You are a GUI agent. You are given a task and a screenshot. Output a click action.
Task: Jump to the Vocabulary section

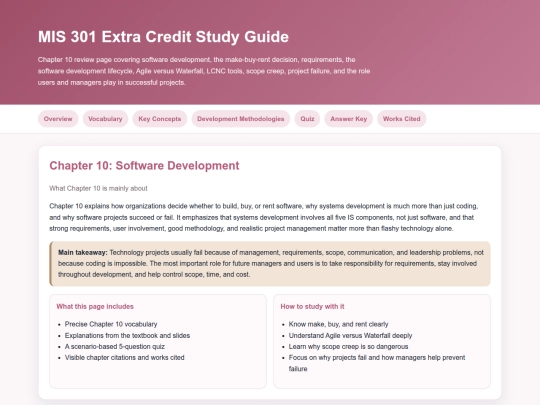point(105,119)
